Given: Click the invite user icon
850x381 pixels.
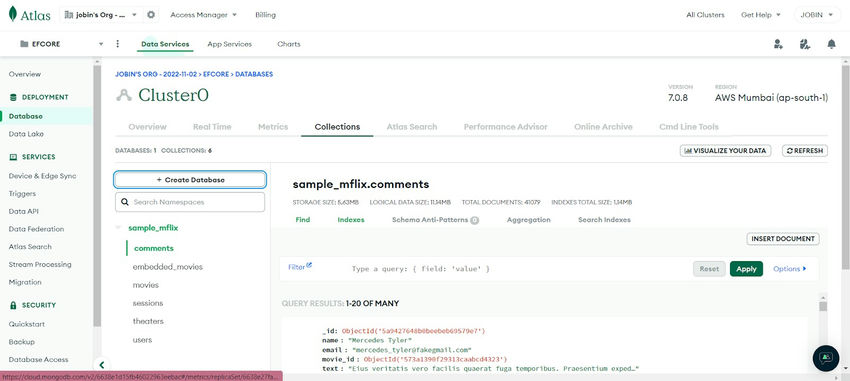Looking at the screenshot, I should (778, 44).
